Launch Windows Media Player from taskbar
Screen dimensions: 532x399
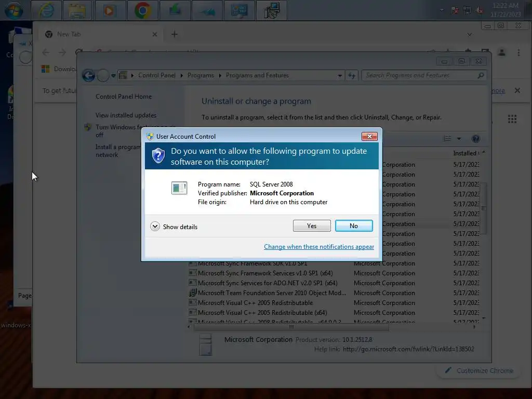(x=109, y=10)
